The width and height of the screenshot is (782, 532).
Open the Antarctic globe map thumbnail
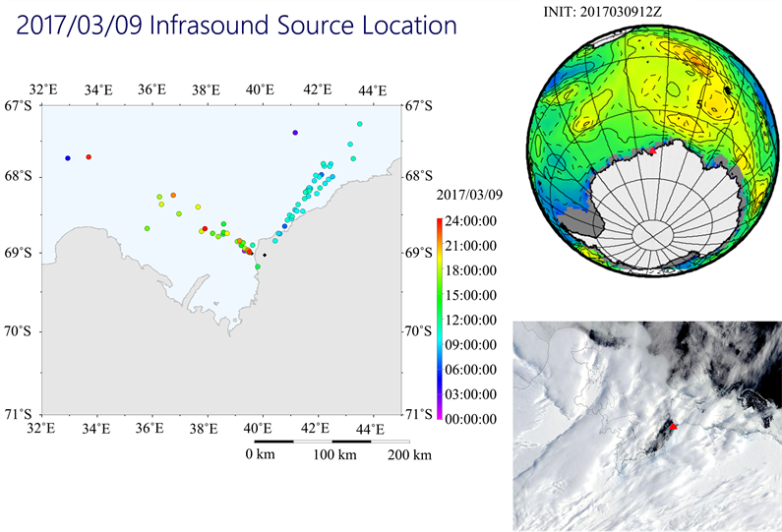tap(653, 148)
